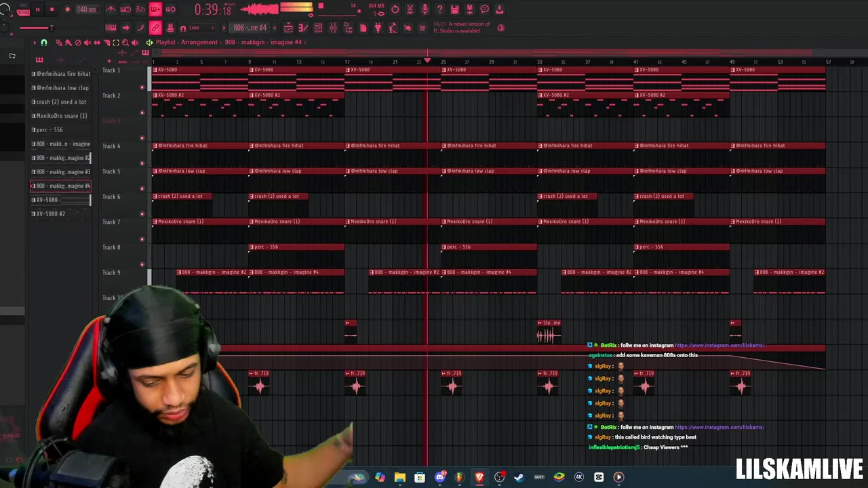Arm the record button

pyautogui.click(x=68, y=9)
